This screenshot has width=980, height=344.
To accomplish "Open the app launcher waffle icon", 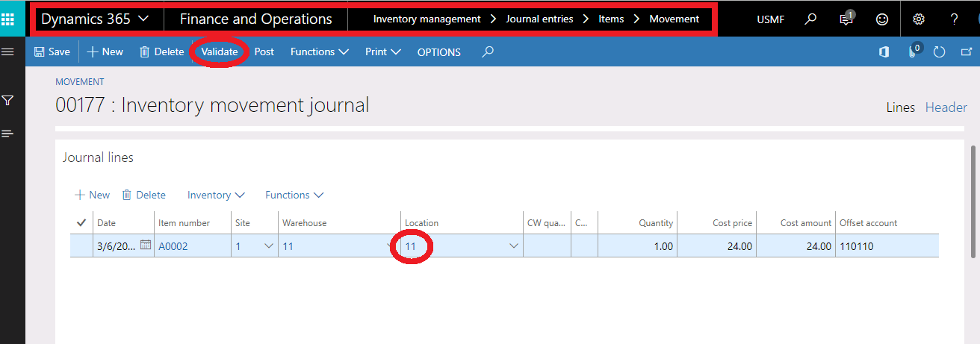I will pyautogui.click(x=8, y=19).
